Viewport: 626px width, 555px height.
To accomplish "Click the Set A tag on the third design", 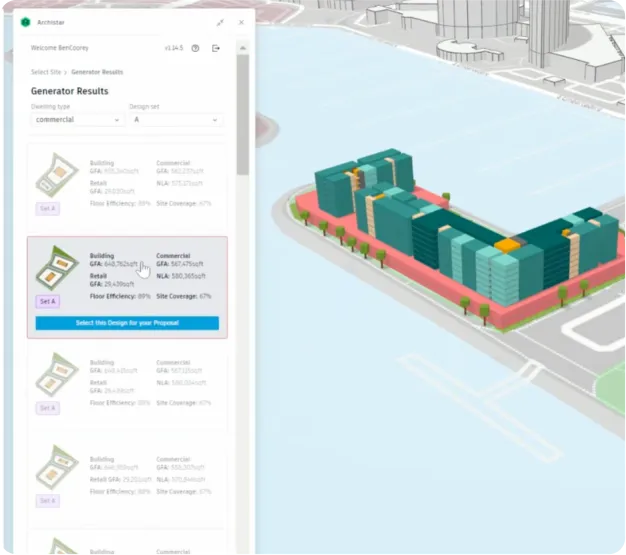I will pyautogui.click(x=48, y=408).
